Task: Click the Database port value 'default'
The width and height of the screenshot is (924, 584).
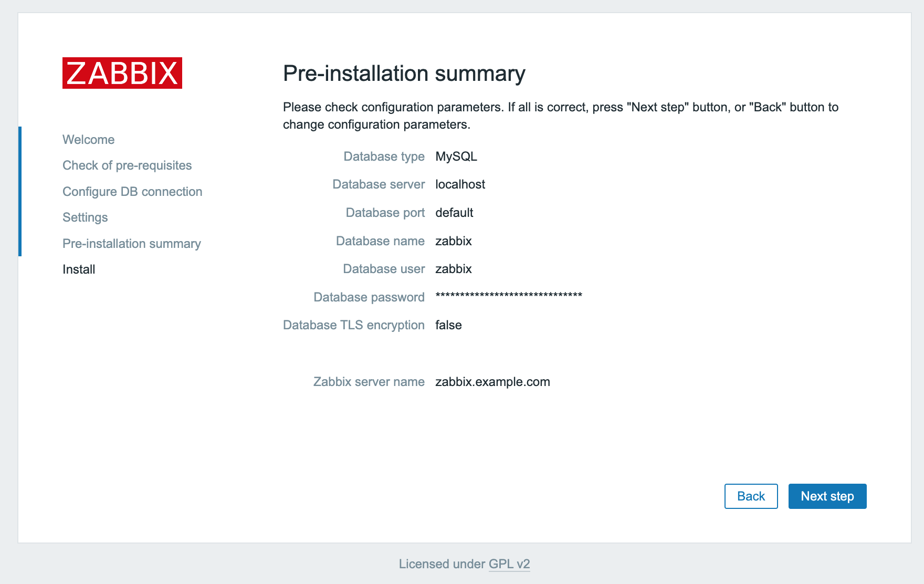Action: click(454, 213)
